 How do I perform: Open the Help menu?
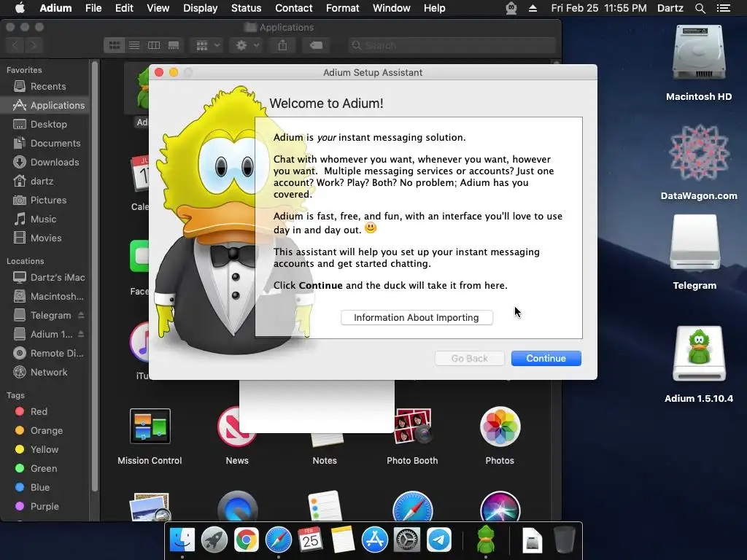[435, 8]
